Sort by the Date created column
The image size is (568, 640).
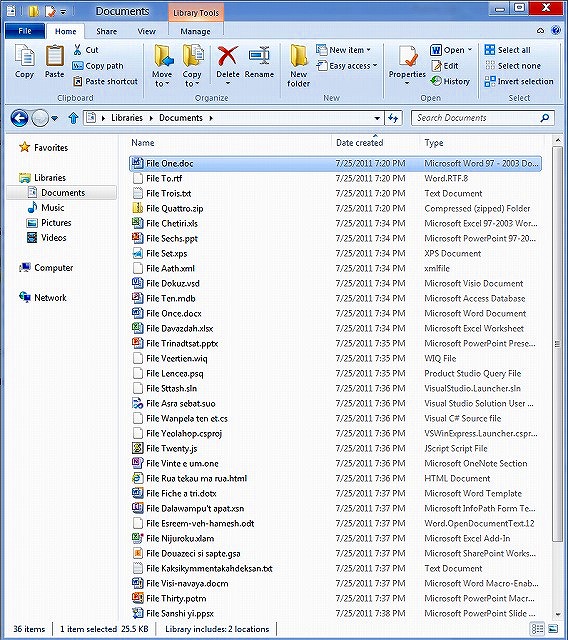click(359, 143)
